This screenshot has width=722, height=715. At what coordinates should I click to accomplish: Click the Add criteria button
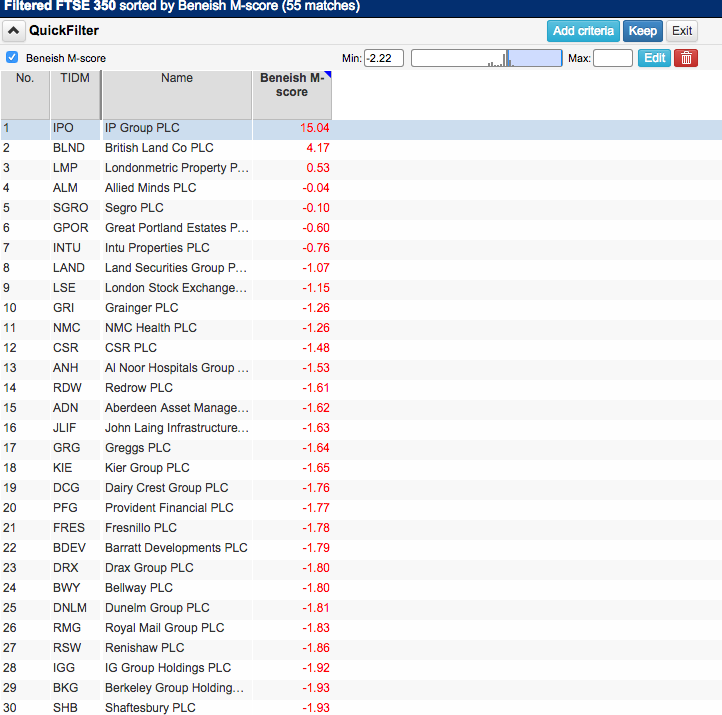[583, 31]
